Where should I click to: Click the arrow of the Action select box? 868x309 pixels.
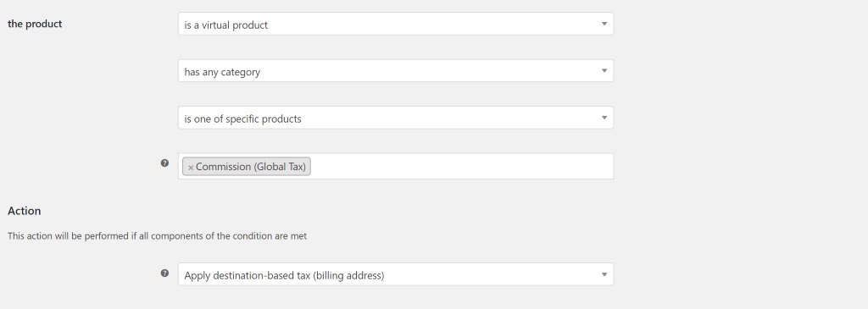pos(604,274)
